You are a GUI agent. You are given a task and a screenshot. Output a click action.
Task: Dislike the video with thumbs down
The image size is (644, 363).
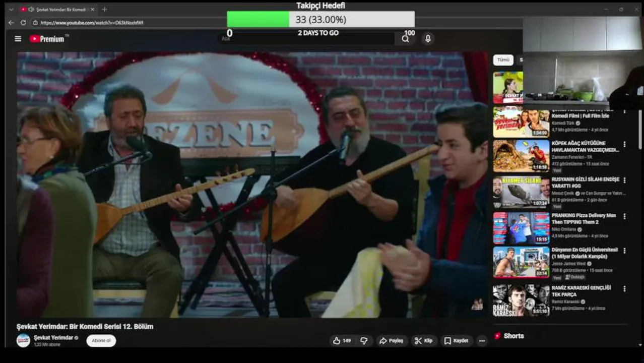click(364, 341)
